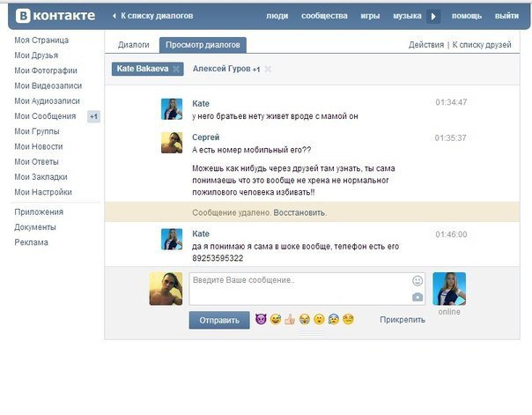Open Мои Сообщения in sidebar

click(45, 116)
